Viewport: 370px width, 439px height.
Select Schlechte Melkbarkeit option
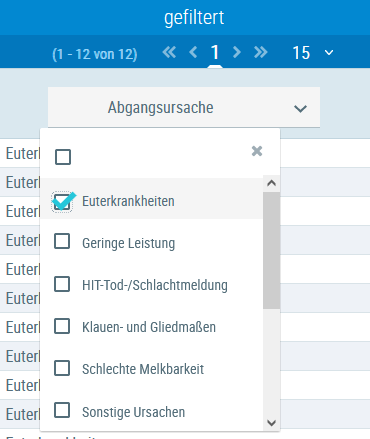click(x=143, y=369)
